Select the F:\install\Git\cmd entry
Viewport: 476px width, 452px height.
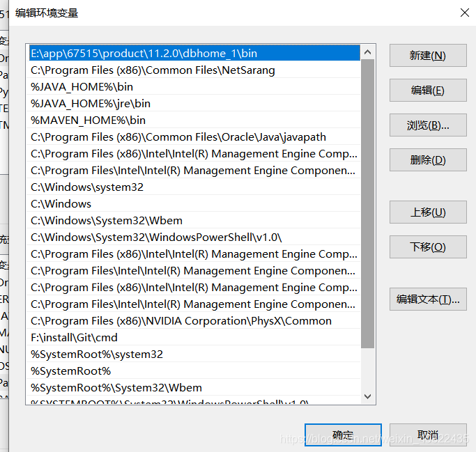click(194, 337)
